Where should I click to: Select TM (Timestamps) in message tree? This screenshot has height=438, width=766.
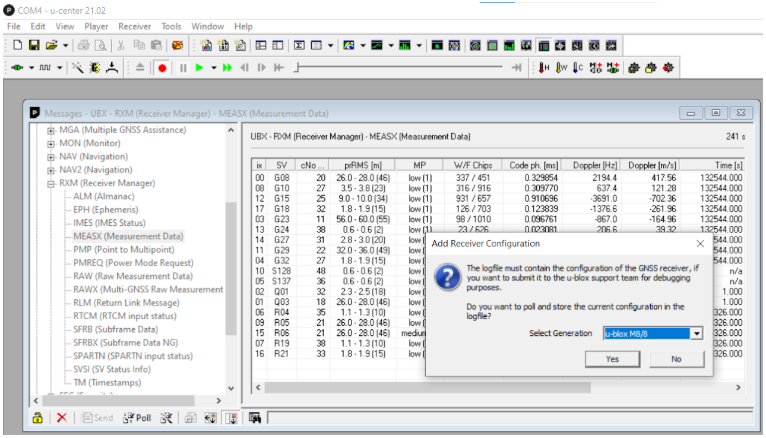(x=107, y=382)
